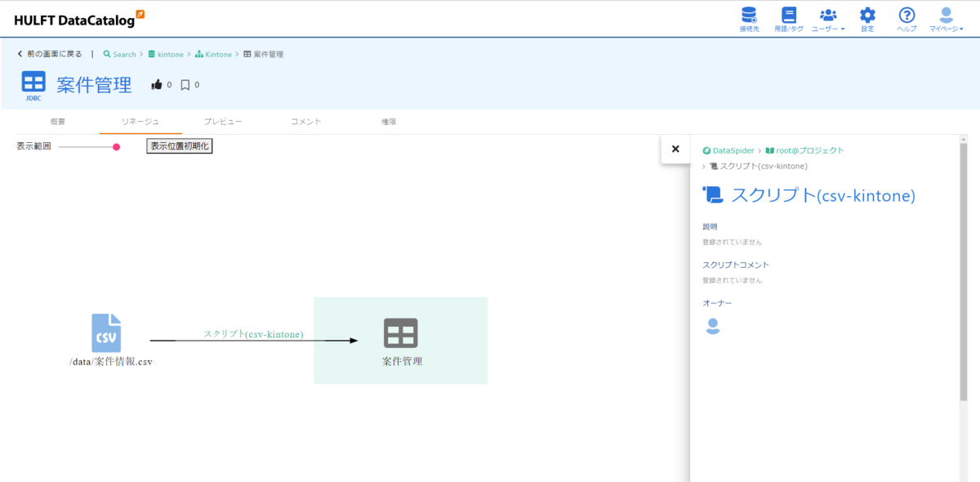980x482 pixels.
Task: Click the スクリプト(csv-kintone) panel heading
Action: (823, 195)
